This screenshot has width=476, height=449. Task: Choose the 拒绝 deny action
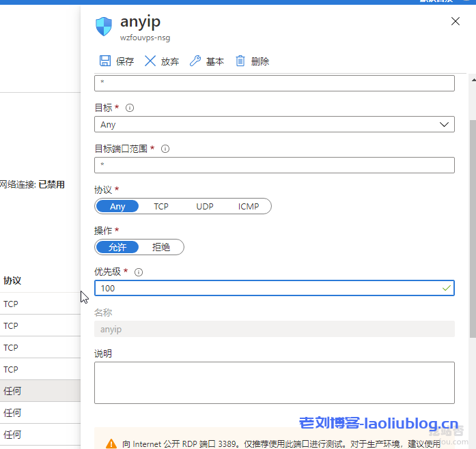click(x=161, y=247)
